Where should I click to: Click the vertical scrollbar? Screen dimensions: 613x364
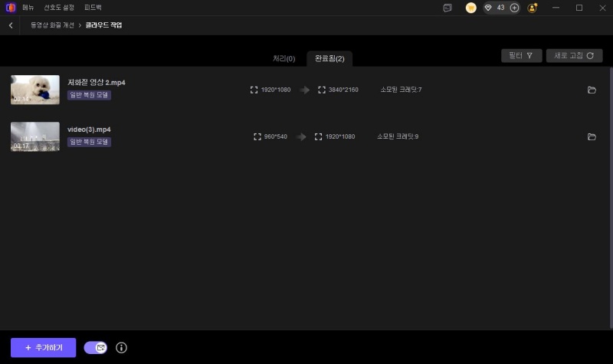(x=611, y=198)
